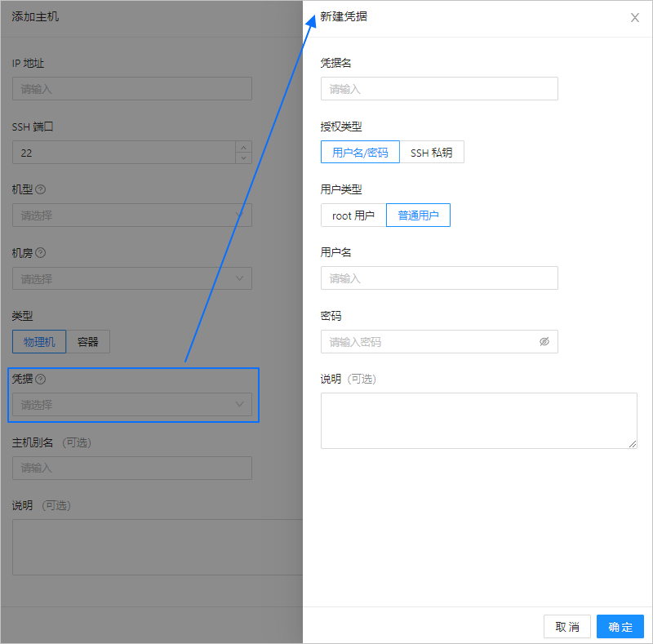Click the help icon next to 机房
Image resolution: width=653 pixels, height=644 pixels.
click(40, 253)
